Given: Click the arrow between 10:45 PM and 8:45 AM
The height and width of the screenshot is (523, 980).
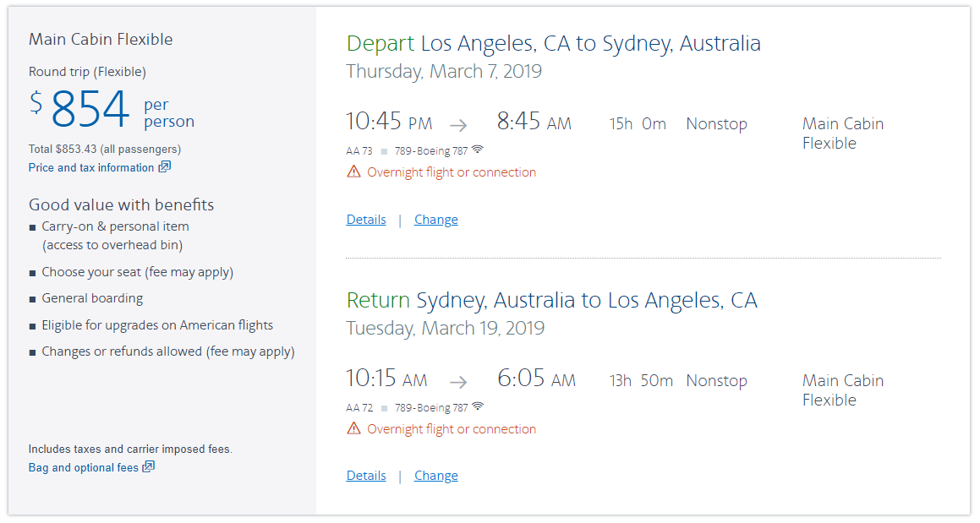Looking at the screenshot, I should click(458, 125).
